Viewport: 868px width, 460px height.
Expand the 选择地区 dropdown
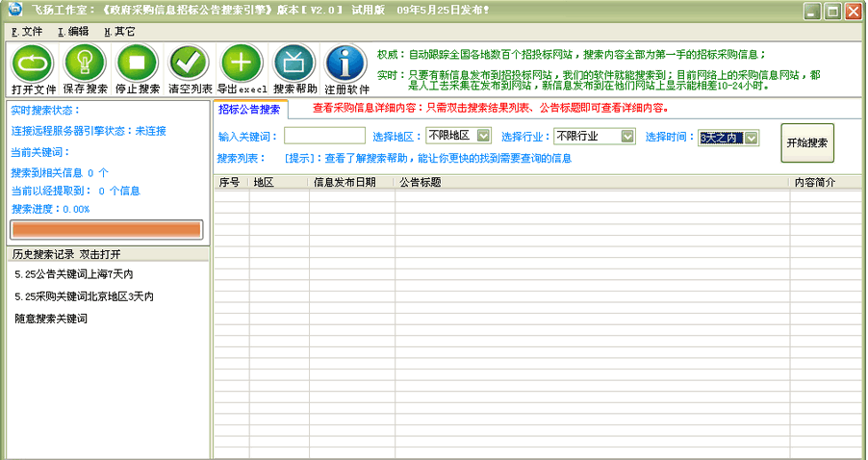(x=483, y=135)
